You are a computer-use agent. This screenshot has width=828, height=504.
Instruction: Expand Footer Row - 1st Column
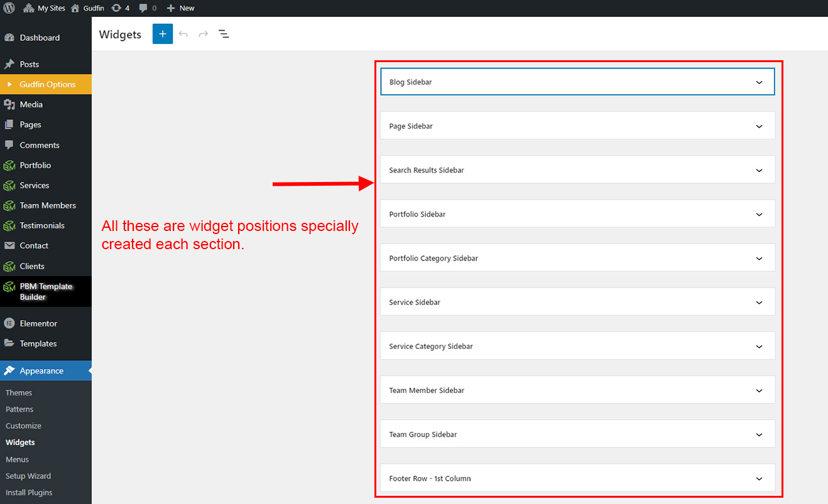(759, 478)
